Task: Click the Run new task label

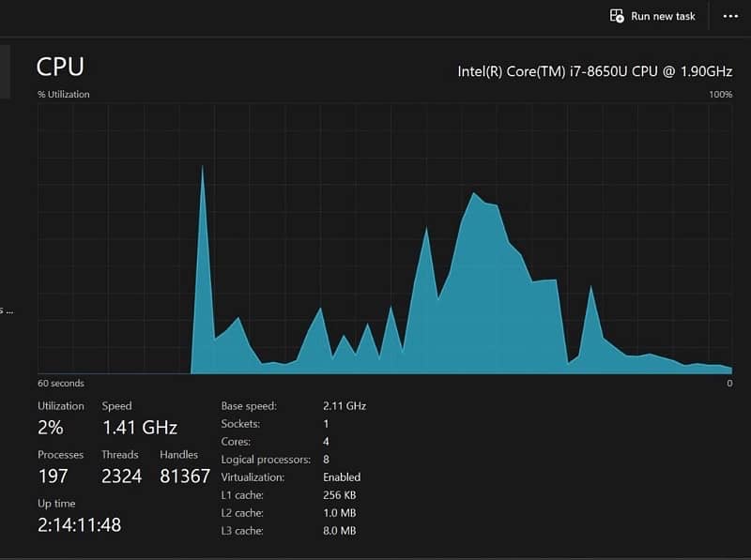Action: (x=663, y=16)
